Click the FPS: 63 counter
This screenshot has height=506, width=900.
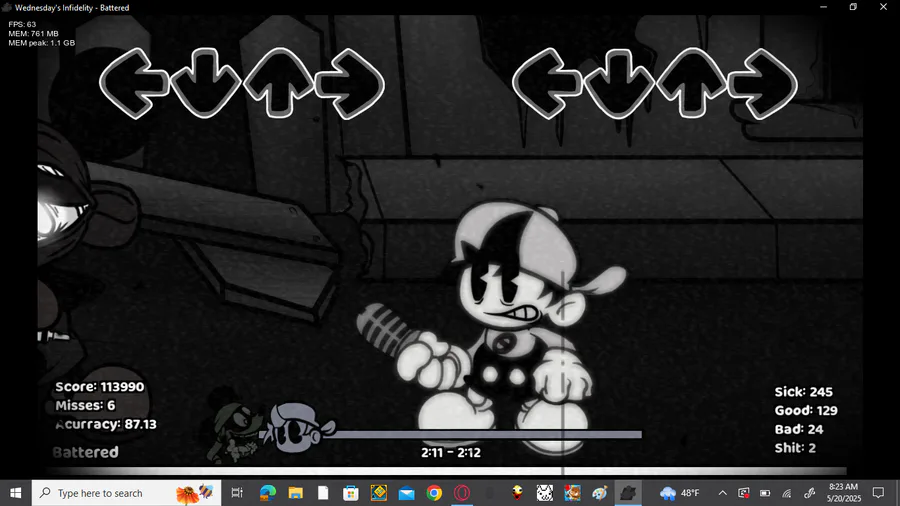click(22, 25)
